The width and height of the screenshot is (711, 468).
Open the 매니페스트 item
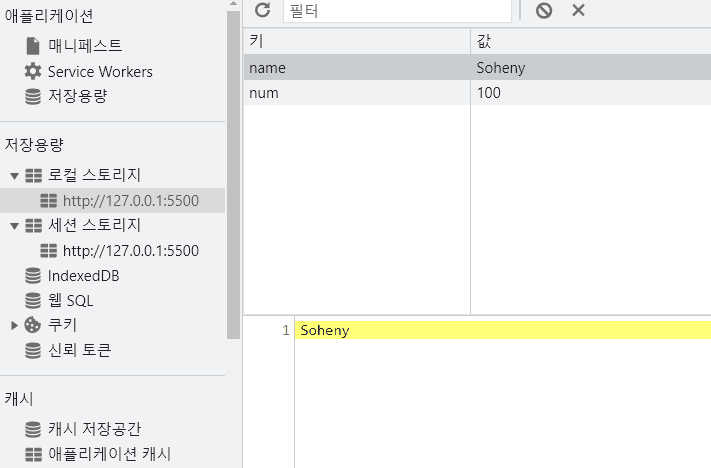tap(85, 46)
